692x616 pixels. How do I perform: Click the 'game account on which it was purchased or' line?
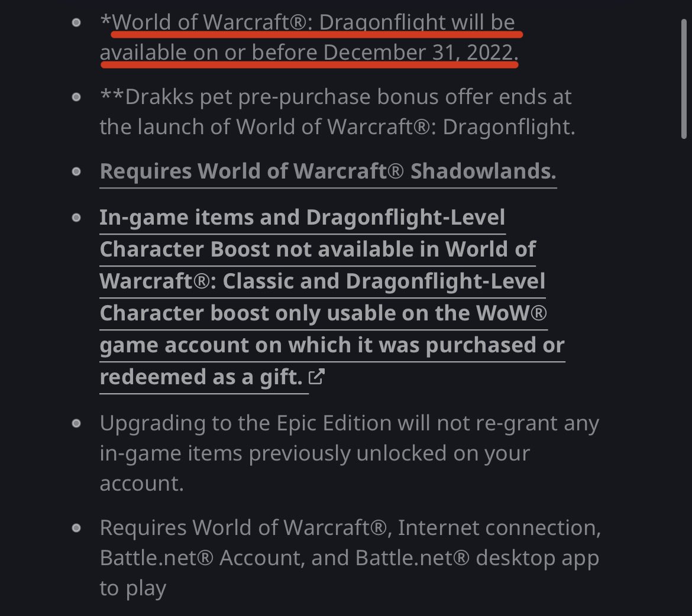click(x=332, y=345)
